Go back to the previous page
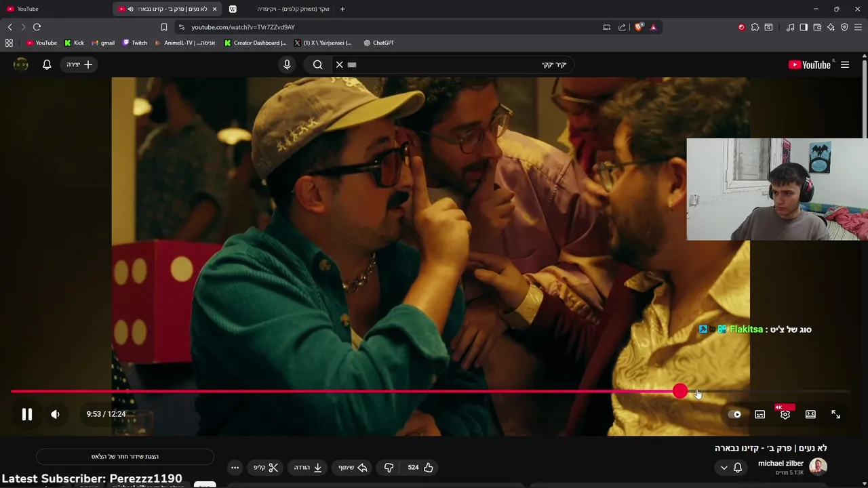 10,27
